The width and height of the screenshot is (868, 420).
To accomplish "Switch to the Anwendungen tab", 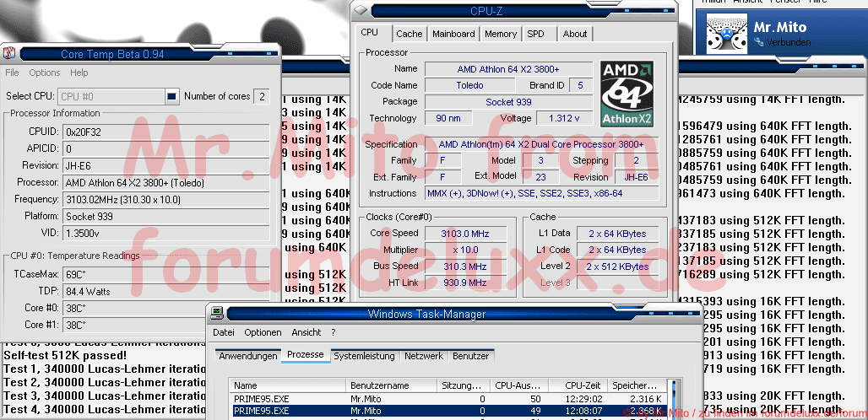I will (248, 356).
